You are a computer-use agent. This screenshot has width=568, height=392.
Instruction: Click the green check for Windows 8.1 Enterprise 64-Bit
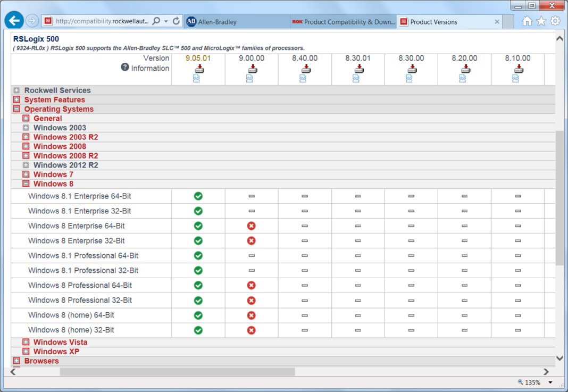click(198, 196)
